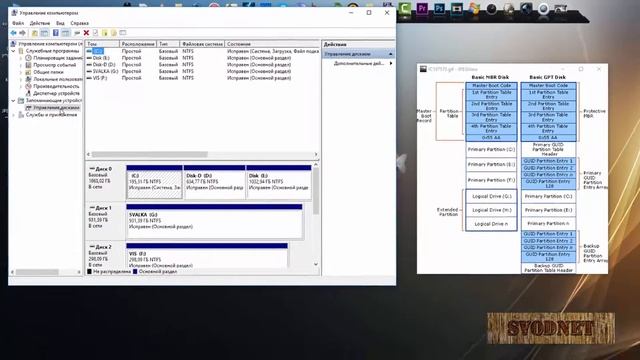Select Планировщик заданий in the tree
Screen dimensions: 640x360
[57, 58]
